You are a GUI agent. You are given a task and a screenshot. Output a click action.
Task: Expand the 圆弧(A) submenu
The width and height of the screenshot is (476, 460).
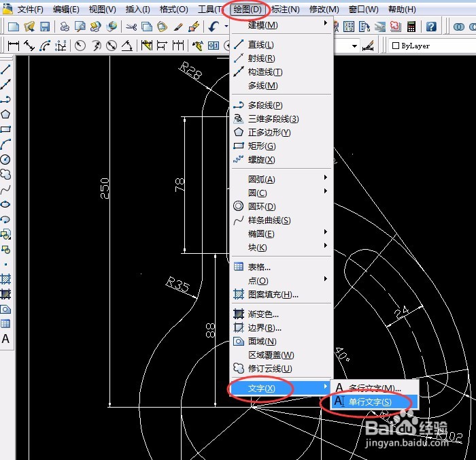coord(326,177)
